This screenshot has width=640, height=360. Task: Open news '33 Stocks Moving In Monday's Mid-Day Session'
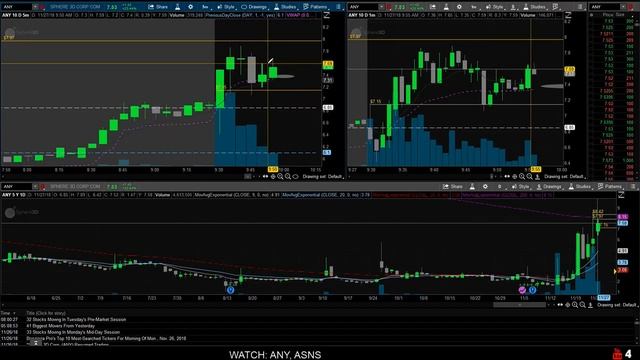[x=73, y=332]
